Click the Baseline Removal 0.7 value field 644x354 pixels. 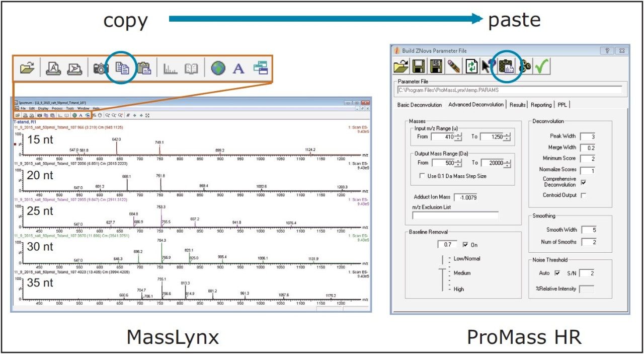pos(448,245)
